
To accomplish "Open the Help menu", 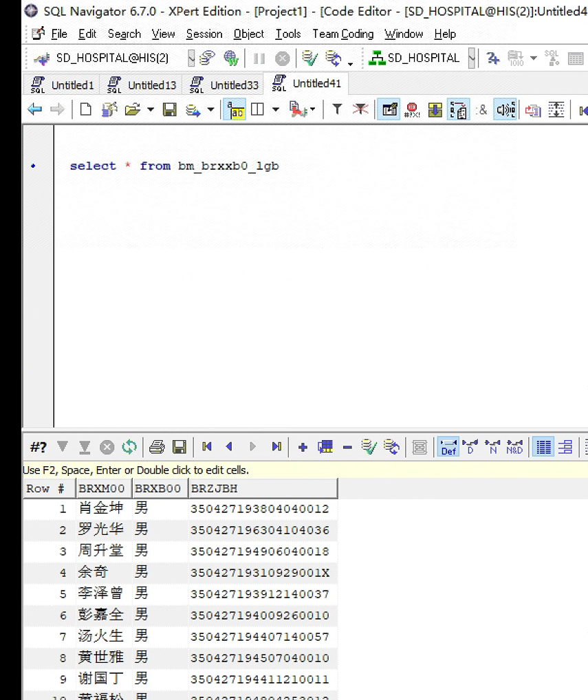I will coord(445,34).
